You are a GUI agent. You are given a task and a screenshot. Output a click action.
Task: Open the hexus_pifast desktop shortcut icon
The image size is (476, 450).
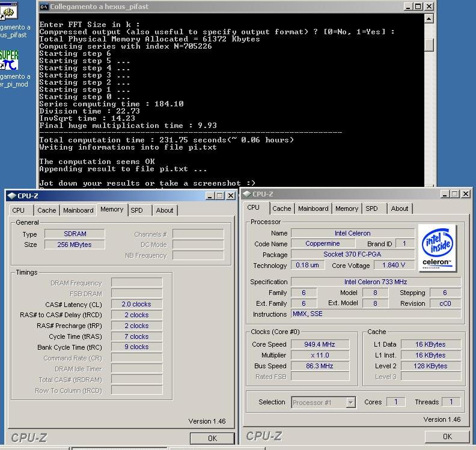(x=8, y=10)
